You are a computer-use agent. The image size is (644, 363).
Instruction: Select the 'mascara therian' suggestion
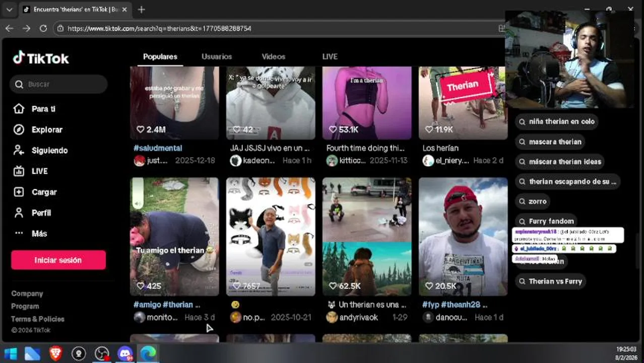pos(550,142)
